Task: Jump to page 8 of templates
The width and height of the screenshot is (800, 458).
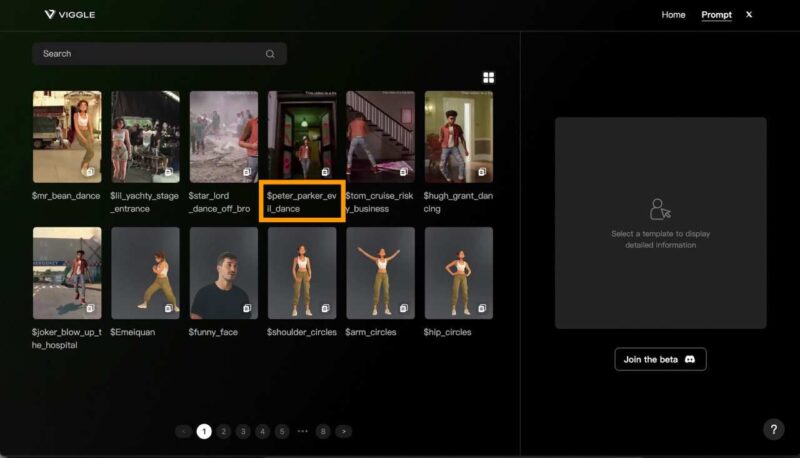Action: coord(323,431)
